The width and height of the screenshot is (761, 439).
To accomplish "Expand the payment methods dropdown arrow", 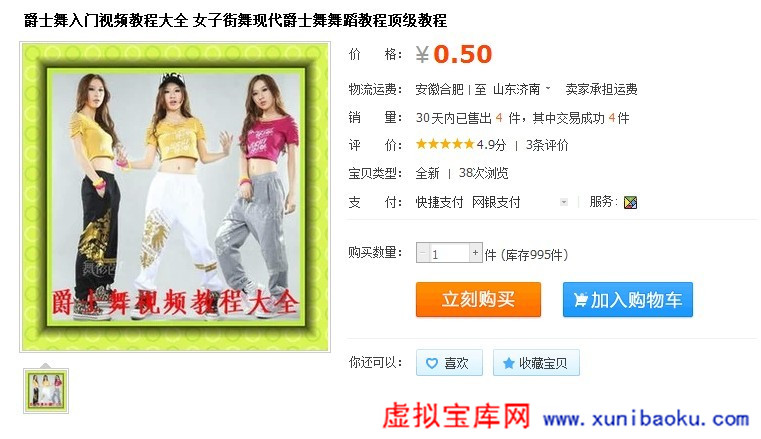I will pyautogui.click(x=563, y=202).
